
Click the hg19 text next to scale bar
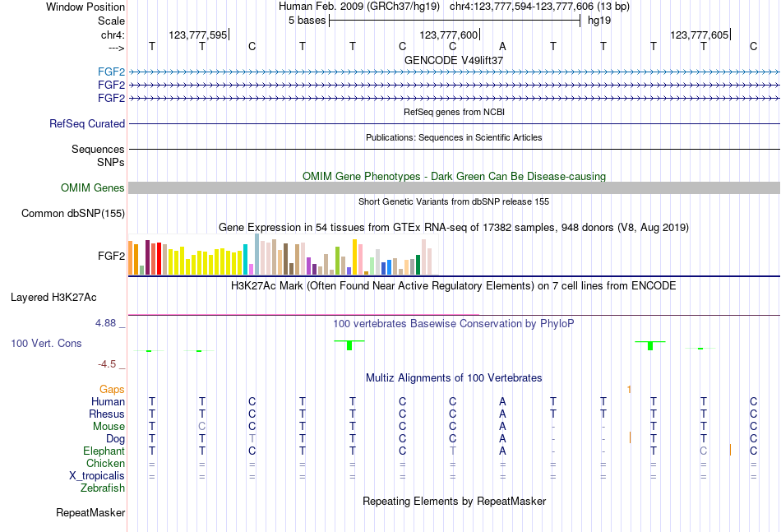coord(599,21)
